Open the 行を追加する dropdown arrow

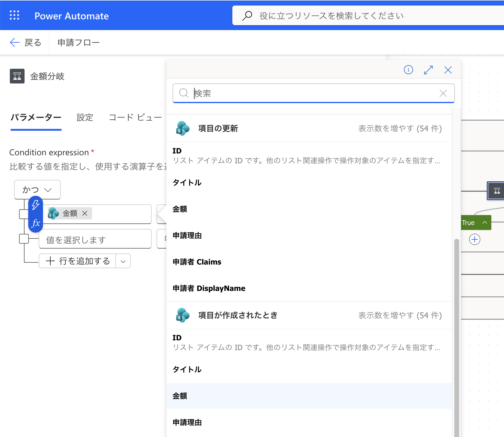(x=123, y=261)
